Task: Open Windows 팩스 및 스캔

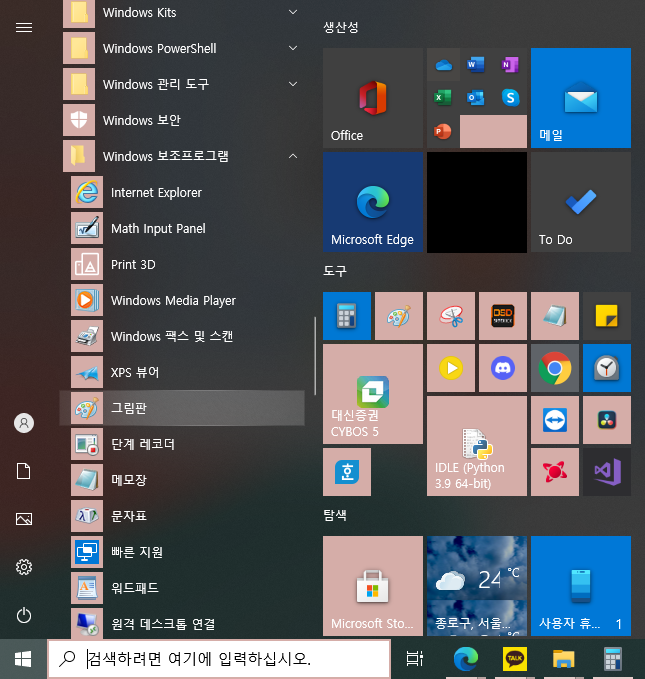Action: click(x=182, y=336)
